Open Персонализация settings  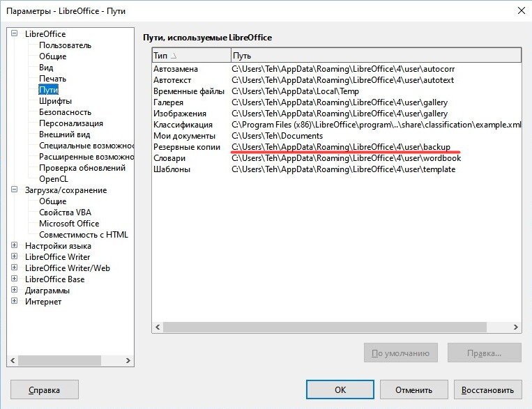pos(71,123)
